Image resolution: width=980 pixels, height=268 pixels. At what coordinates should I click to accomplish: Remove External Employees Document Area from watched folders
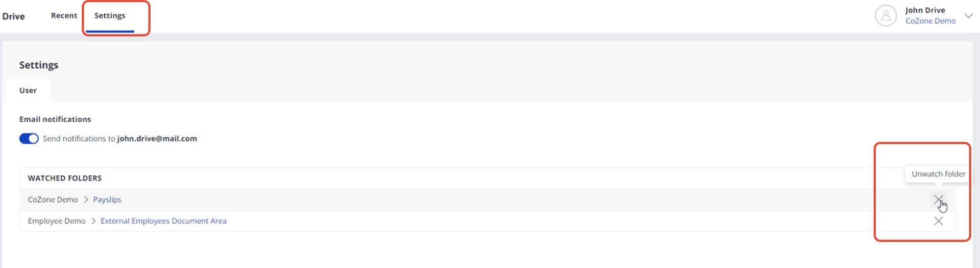point(938,221)
